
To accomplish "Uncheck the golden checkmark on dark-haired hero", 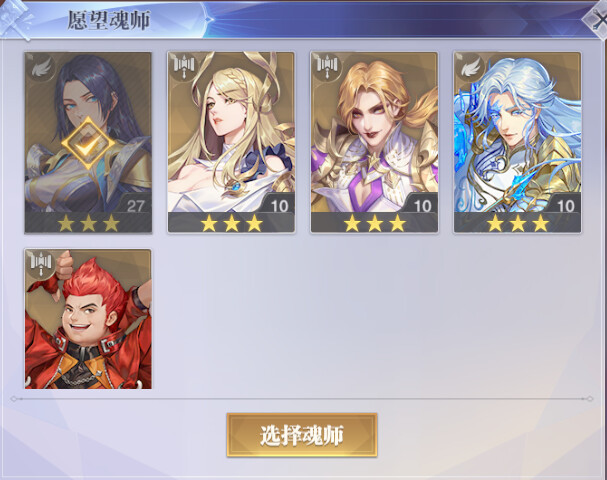I will coord(88,144).
